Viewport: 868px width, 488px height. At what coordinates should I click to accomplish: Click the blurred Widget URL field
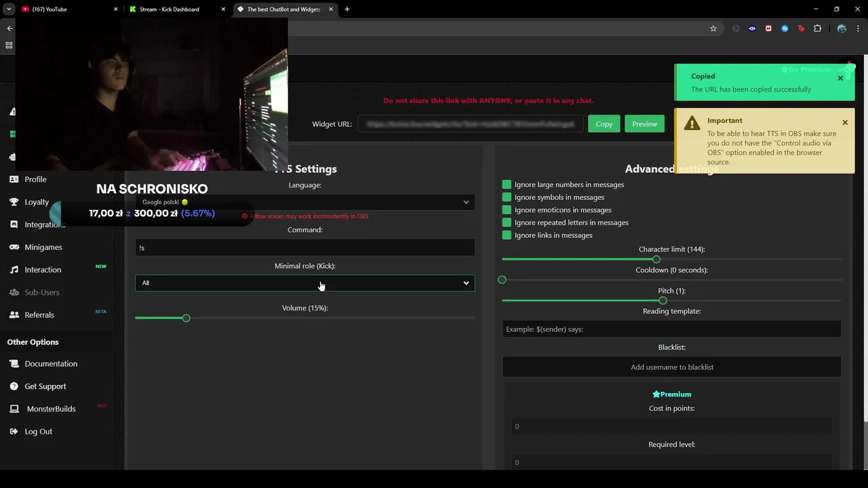(x=470, y=124)
